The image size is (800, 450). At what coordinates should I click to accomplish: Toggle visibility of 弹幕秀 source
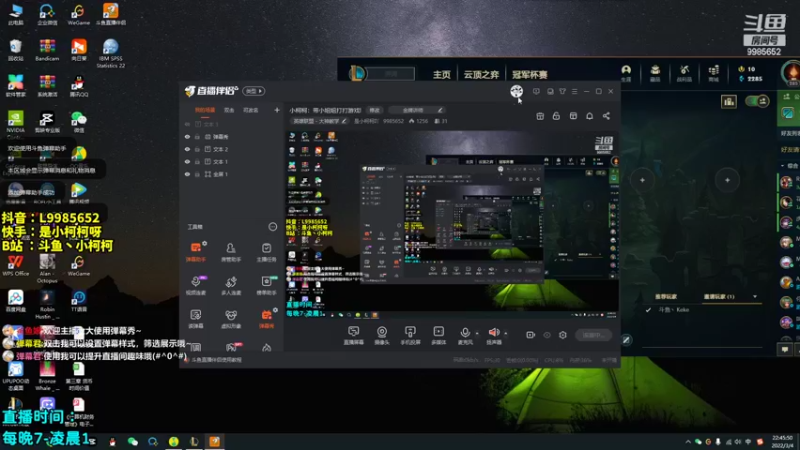click(x=187, y=137)
